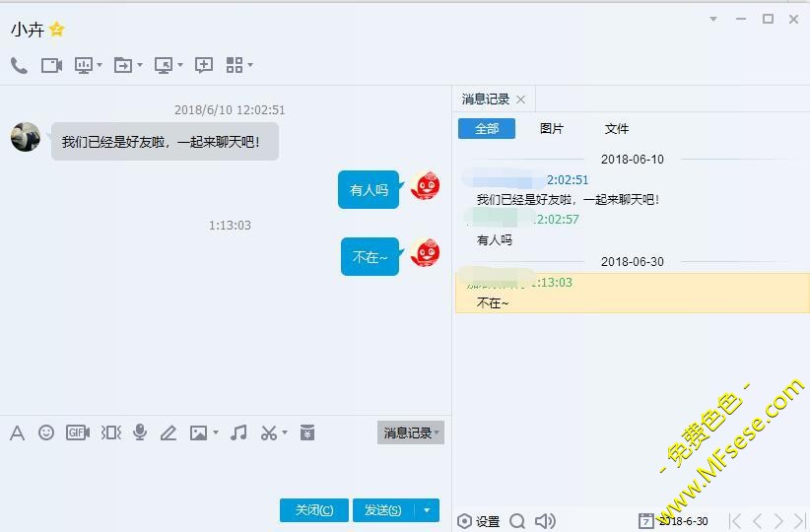Select the highlighted 不在~ record entry

click(x=633, y=293)
